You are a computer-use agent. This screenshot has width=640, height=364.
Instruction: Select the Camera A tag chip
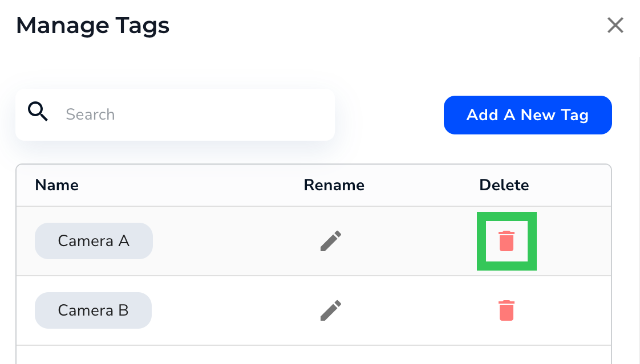[94, 241]
